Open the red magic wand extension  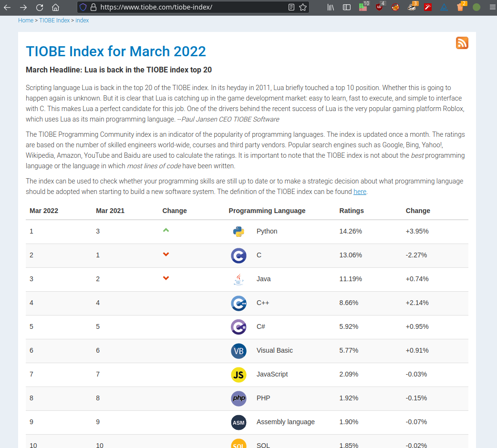[x=428, y=7]
